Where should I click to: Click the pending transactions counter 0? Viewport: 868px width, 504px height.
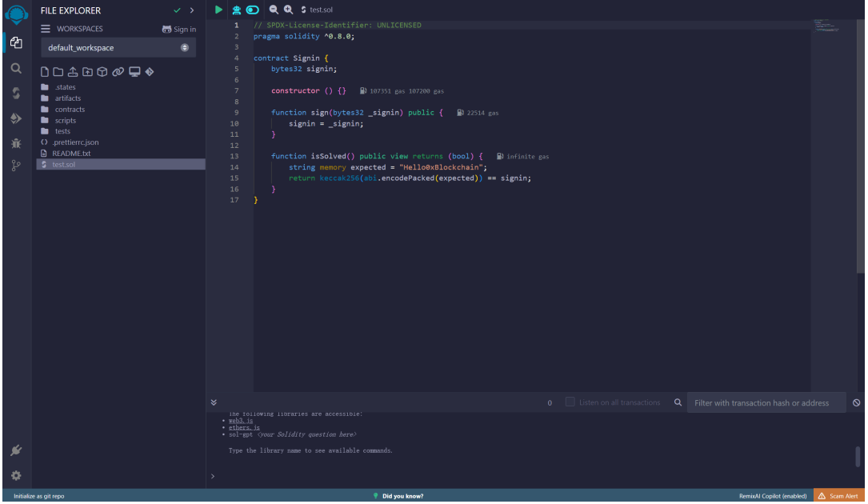click(550, 403)
